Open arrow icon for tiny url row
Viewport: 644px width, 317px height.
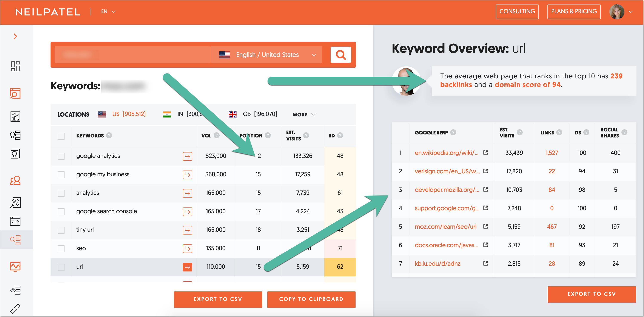(x=188, y=230)
